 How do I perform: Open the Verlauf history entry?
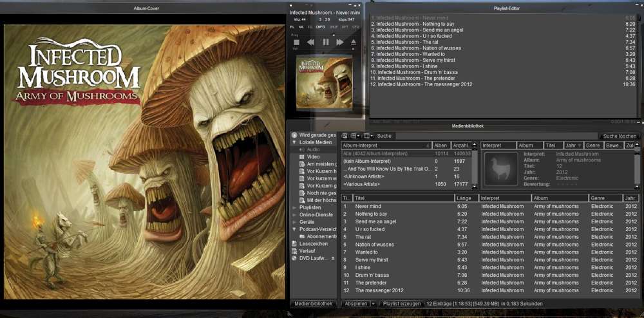click(x=308, y=251)
